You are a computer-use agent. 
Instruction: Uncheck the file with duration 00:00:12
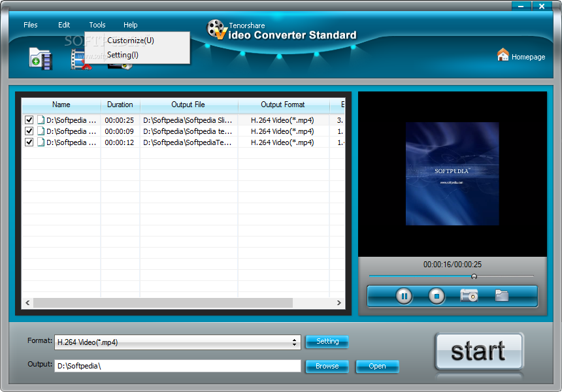pos(29,142)
